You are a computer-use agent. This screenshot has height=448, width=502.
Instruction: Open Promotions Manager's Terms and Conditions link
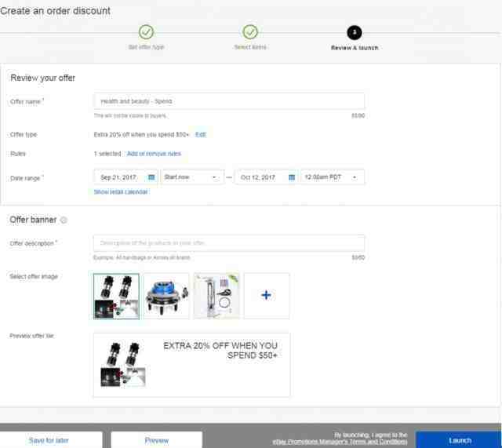(340, 442)
